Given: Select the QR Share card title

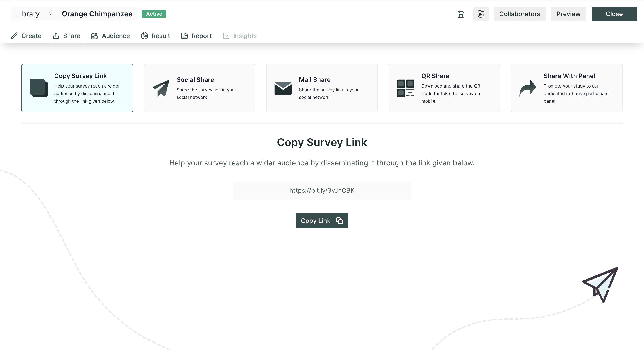Looking at the screenshot, I should tap(435, 76).
